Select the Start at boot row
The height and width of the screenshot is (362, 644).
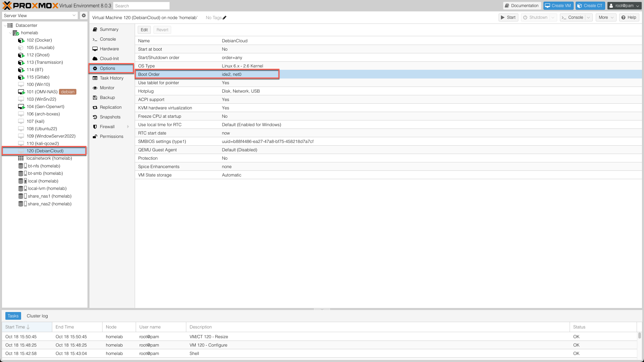[388, 49]
